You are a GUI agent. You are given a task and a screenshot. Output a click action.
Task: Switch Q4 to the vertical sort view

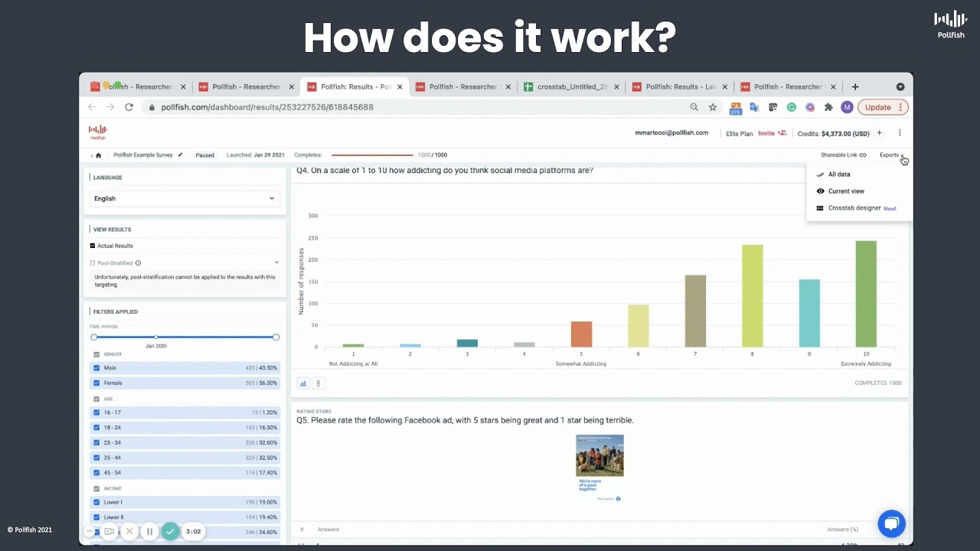(x=318, y=383)
